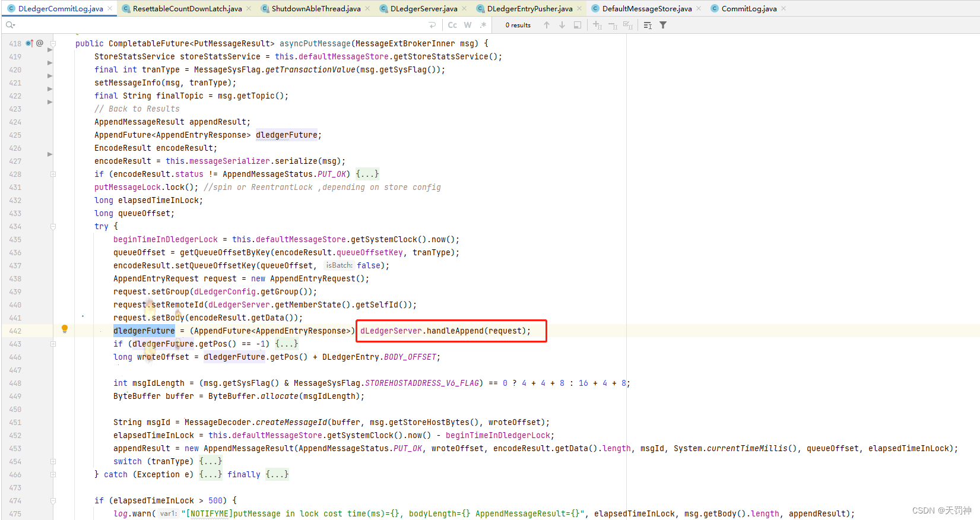Screen dimensions: 980x520
Task: Click '0 results' search count label
Action: pos(518,25)
